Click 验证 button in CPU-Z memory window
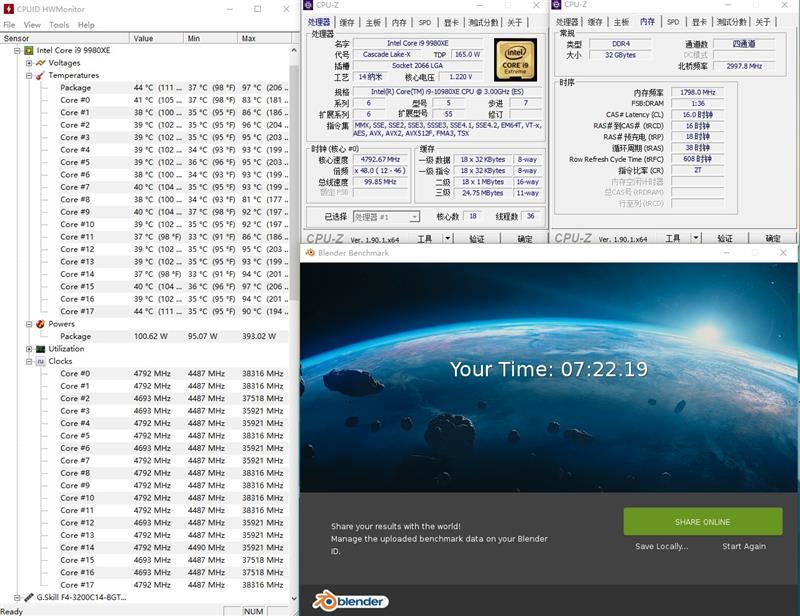Image resolution: width=800 pixels, height=616 pixels. tap(725, 238)
